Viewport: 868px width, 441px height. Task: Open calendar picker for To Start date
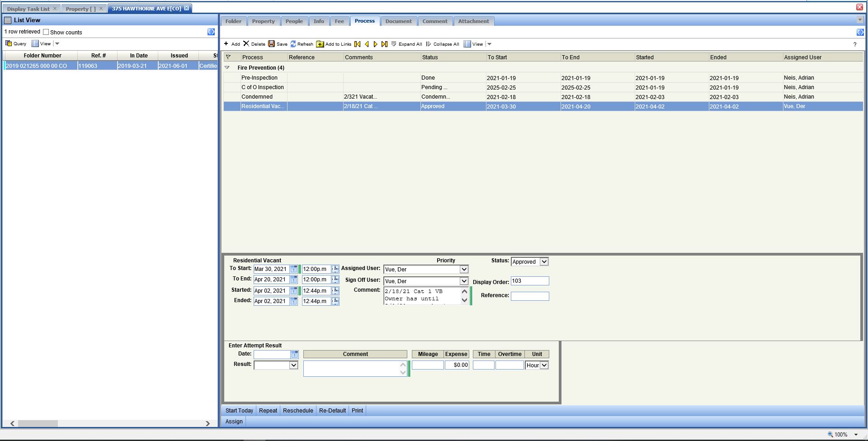294,269
